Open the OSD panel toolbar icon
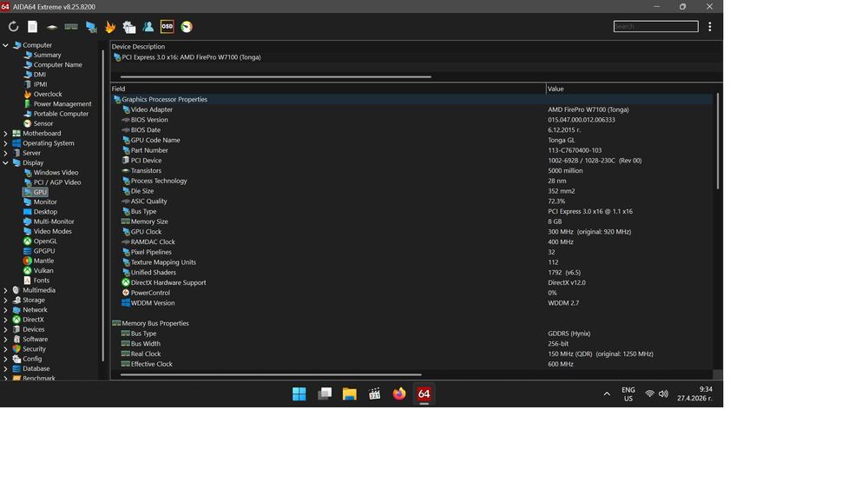Image resolution: width=868 pixels, height=489 pixels. coord(168,27)
